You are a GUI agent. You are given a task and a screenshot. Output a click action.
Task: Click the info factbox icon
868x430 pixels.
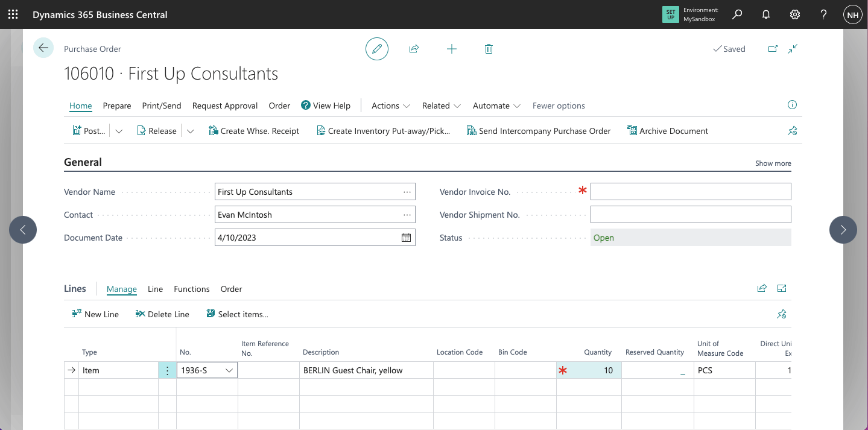pos(792,105)
